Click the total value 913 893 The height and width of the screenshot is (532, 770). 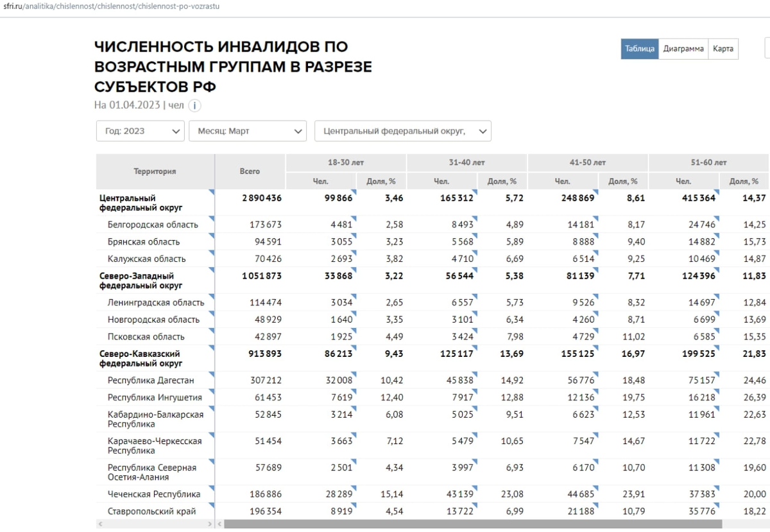click(264, 354)
